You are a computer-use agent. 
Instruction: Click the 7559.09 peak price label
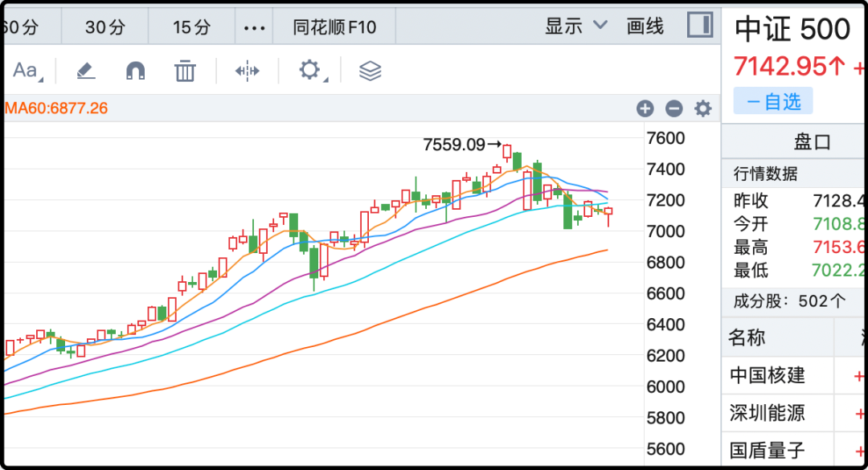[454, 145]
